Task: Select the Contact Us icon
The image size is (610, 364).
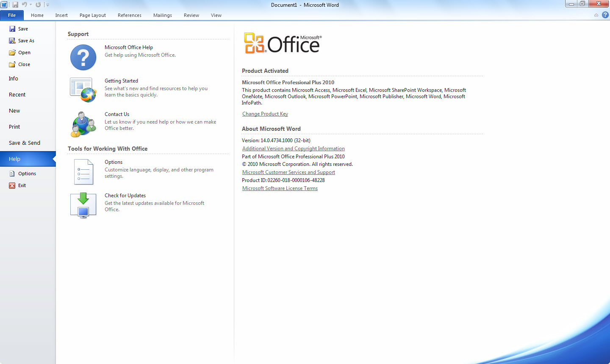Action: [x=83, y=124]
